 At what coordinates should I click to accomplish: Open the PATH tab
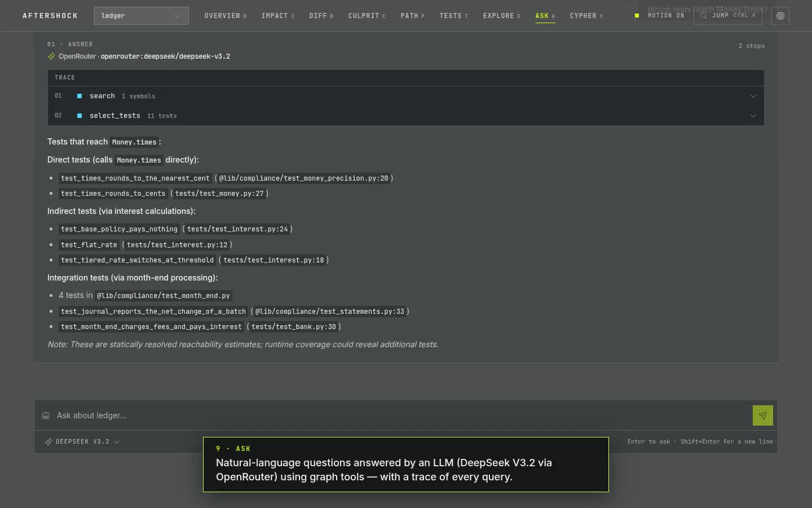(x=413, y=16)
